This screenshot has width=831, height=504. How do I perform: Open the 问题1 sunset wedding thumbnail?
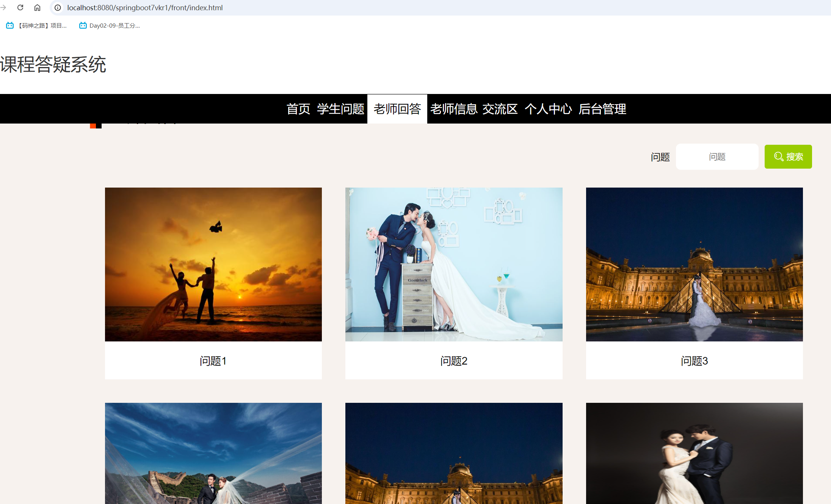[x=213, y=264]
